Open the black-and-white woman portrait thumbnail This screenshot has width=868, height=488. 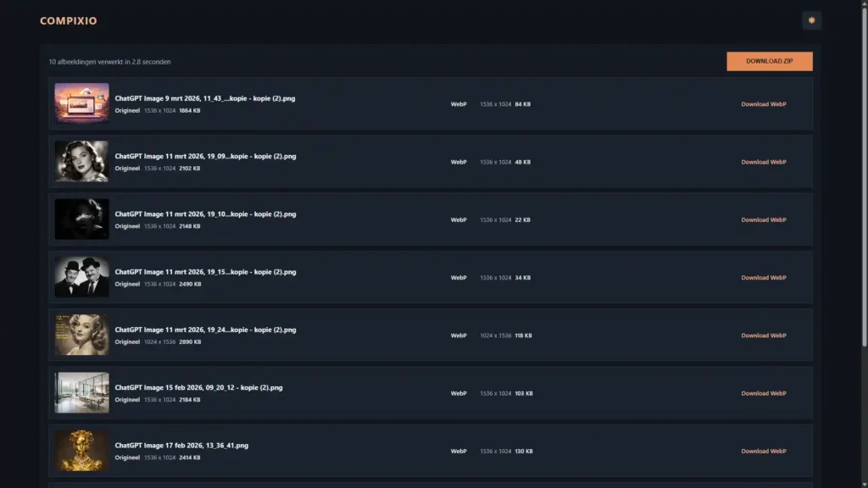point(81,161)
